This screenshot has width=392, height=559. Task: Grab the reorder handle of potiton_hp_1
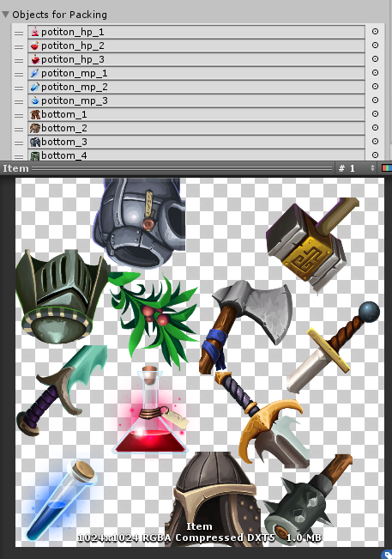19,33
